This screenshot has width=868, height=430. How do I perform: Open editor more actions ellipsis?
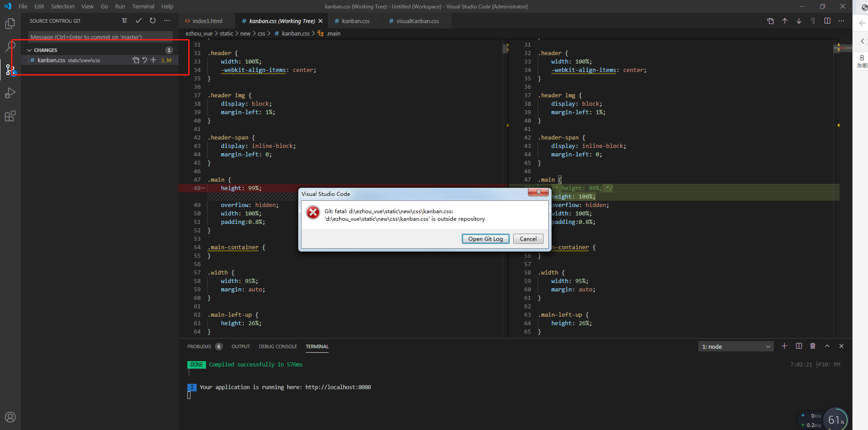pyautogui.click(x=841, y=21)
